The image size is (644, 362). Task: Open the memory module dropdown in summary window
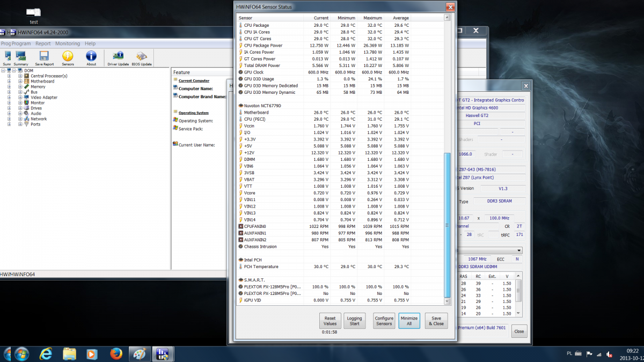(x=519, y=250)
